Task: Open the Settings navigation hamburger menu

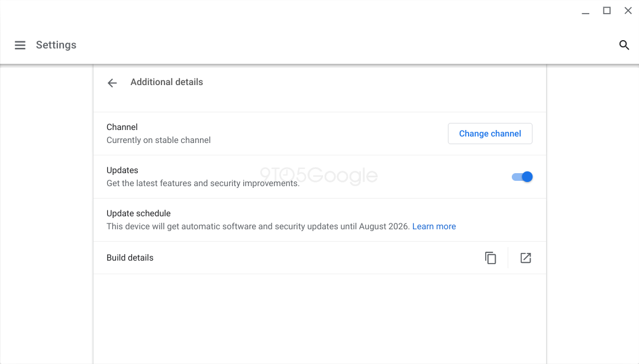Action: click(20, 45)
